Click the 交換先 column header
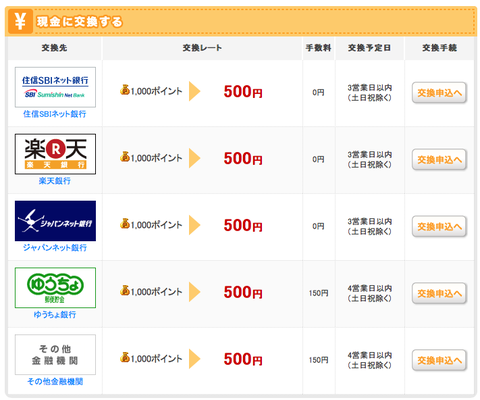 [x=54, y=48]
